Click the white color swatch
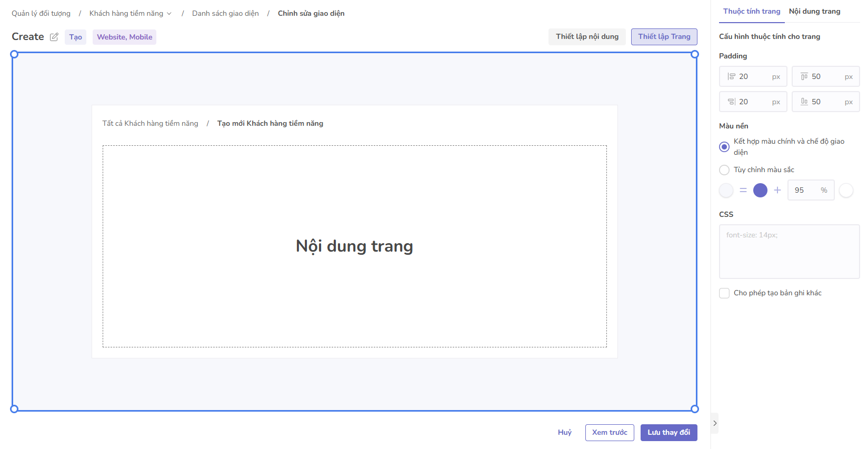Screen dimensions: 868x449 click(x=846, y=191)
